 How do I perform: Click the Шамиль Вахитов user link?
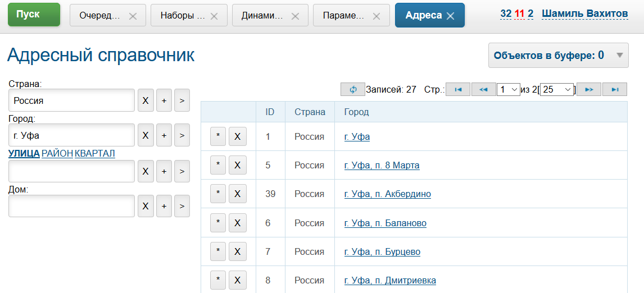tap(584, 13)
